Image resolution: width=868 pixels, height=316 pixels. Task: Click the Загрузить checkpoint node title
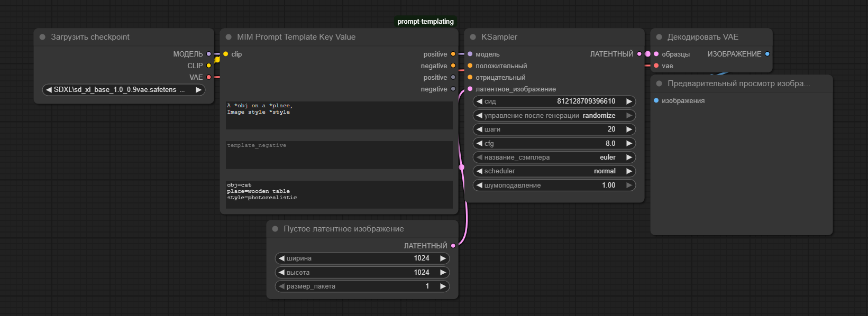click(x=90, y=37)
